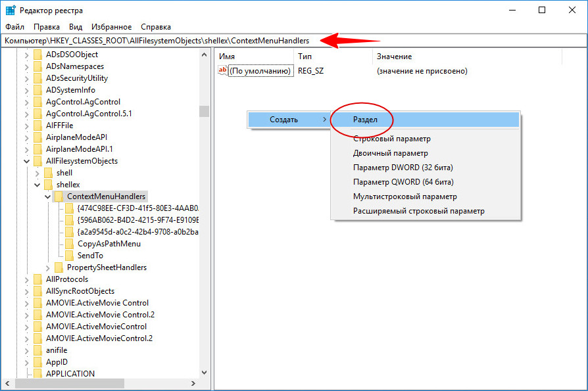Viewport: 588px width, 391px height.
Task: Click the folder icon next to AllSyncRootObjects
Action: [38, 291]
